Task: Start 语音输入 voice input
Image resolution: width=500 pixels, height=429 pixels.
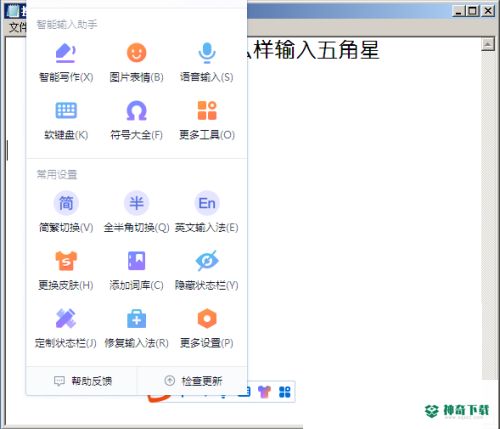Action: point(207,62)
